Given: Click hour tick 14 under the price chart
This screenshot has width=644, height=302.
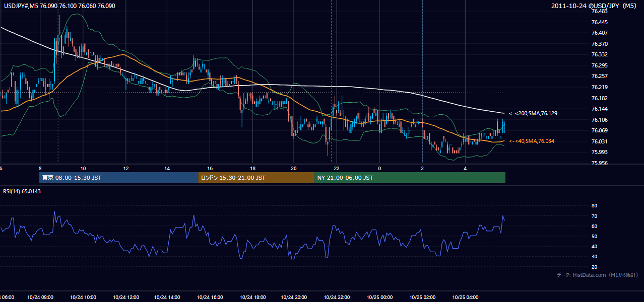Looking at the screenshot, I should pyautogui.click(x=167, y=169).
